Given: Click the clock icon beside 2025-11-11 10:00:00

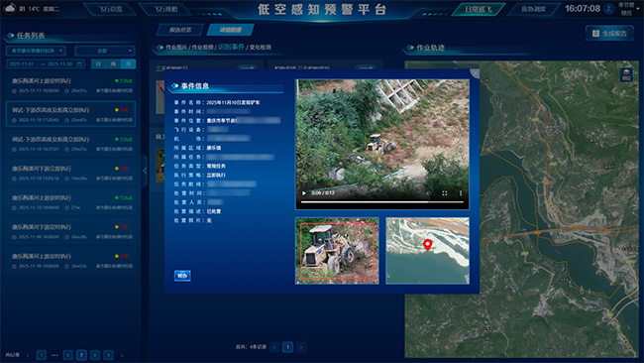Looking at the screenshot, I should tap(15, 91).
